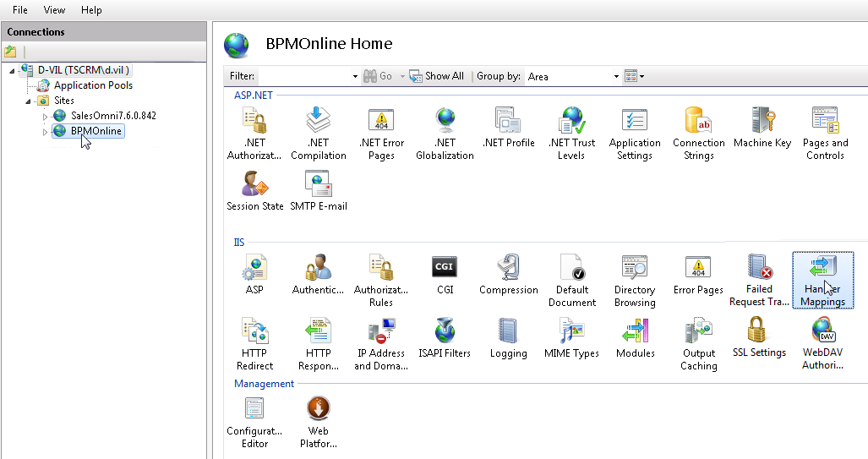Open the View menu
Viewport: 868px width, 459px height.
pyautogui.click(x=54, y=10)
